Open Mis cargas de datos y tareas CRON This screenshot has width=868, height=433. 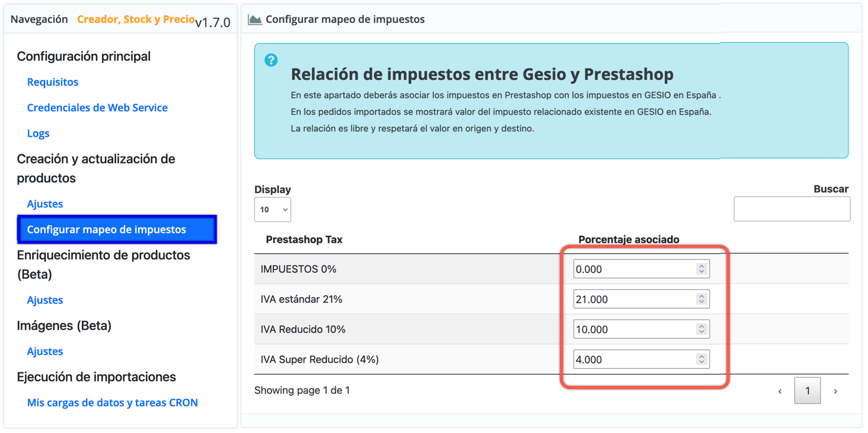click(112, 403)
